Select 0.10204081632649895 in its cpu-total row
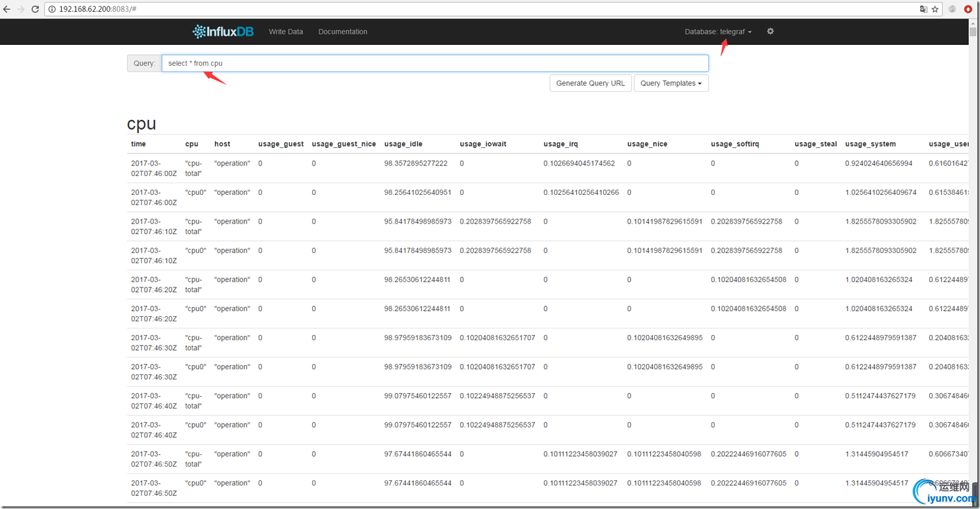The image size is (980, 509). coord(665,338)
